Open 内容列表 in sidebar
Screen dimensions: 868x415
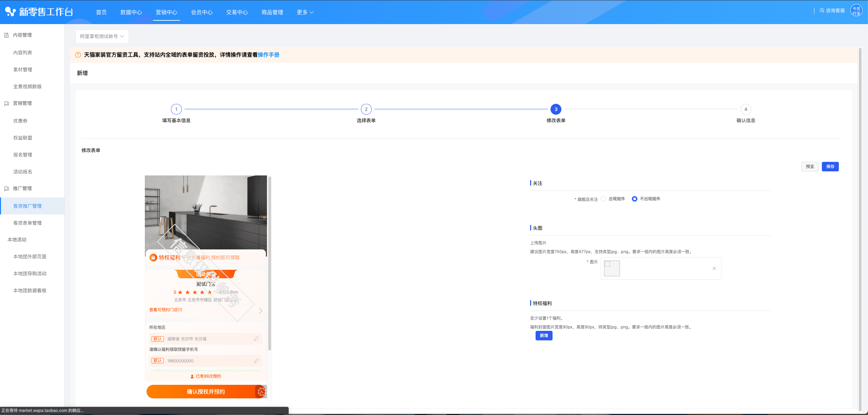[x=23, y=53]
